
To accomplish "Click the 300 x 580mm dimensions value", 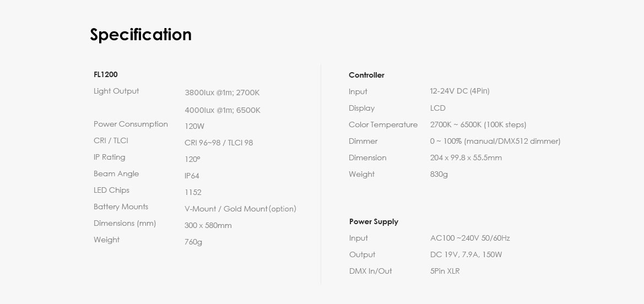I will click(208, 225).
